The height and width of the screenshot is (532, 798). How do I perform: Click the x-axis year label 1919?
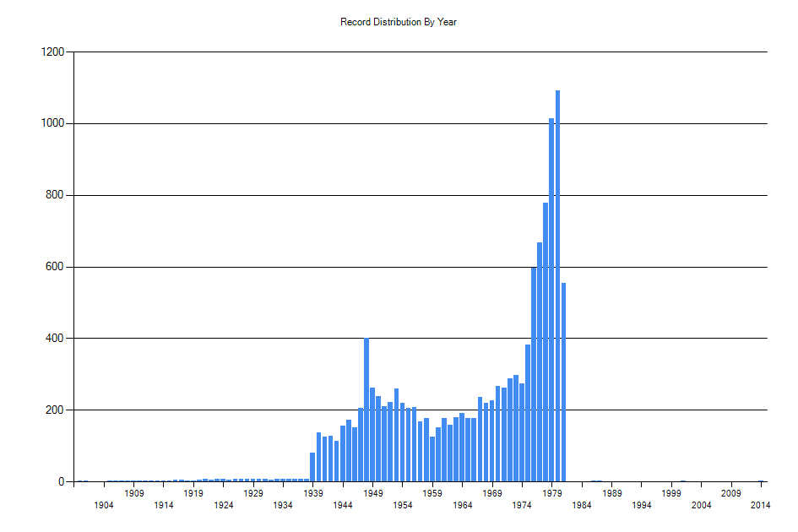point(193,493)
